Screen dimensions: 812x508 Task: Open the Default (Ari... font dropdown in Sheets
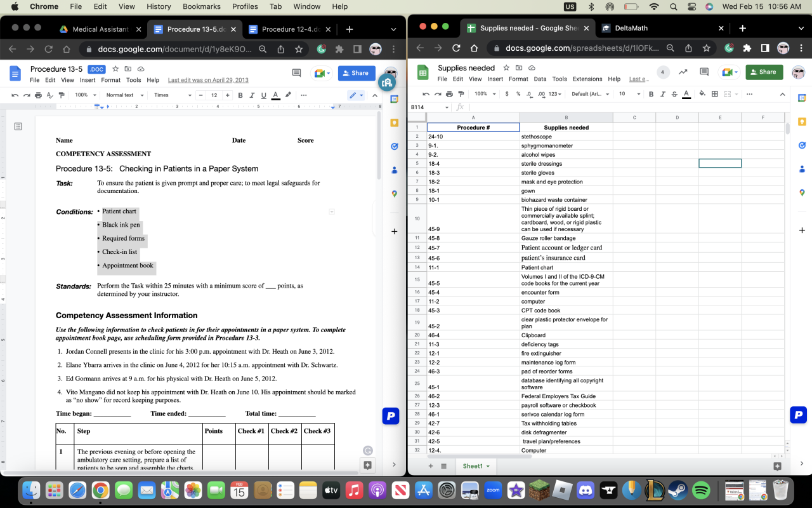[x=589, y=94]
